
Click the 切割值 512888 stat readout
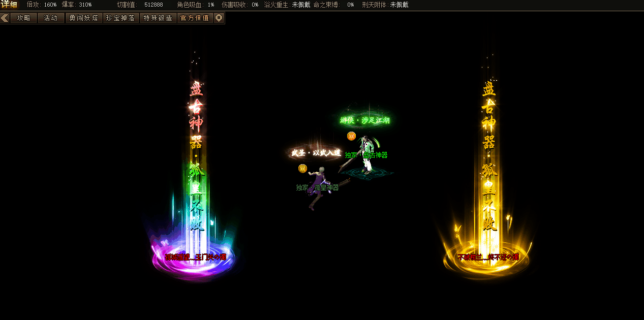coord(140,5)
